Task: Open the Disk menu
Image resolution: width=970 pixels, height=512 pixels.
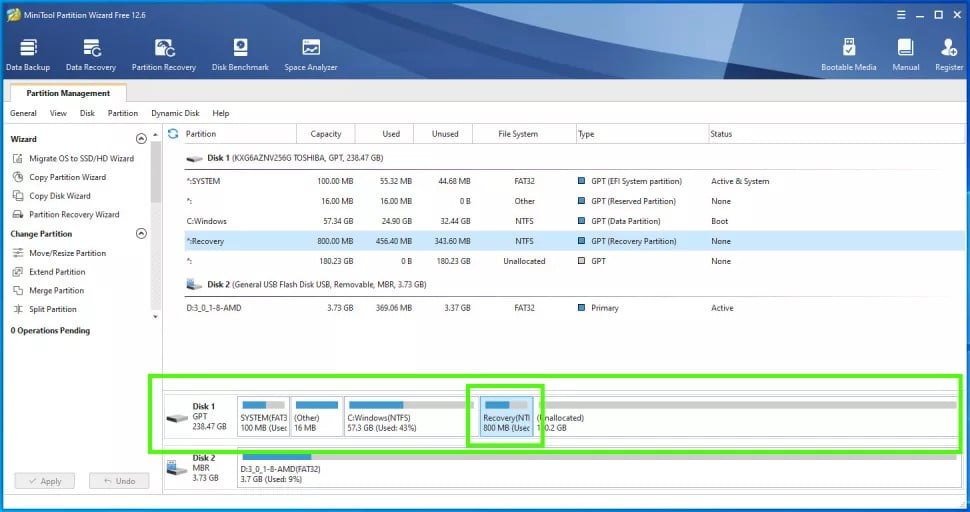Action: pos(87,113)
